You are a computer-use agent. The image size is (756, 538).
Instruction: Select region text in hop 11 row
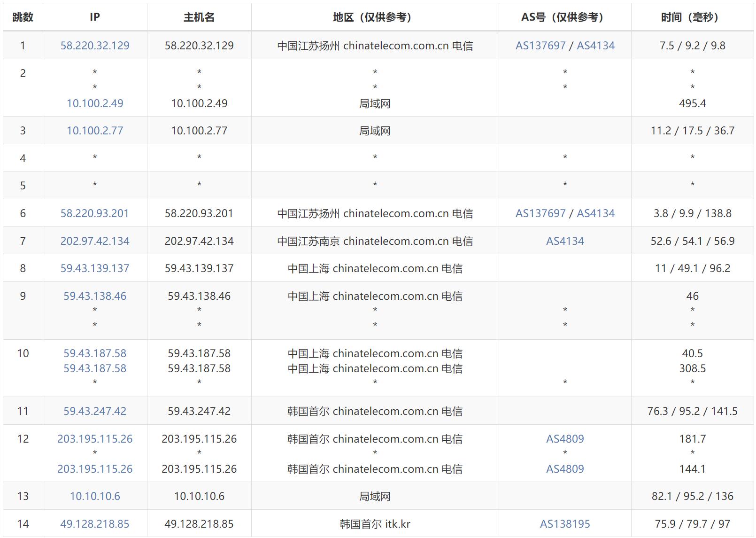[x=375, y=411]
